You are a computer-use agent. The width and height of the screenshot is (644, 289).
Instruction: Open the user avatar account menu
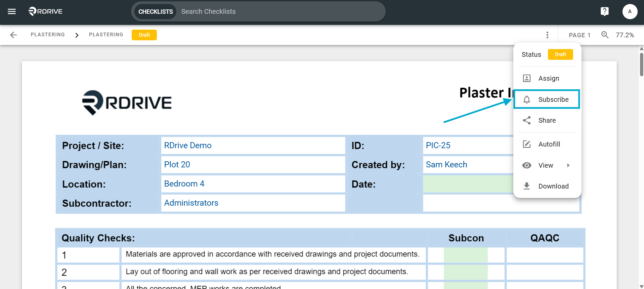click(x=630, y=11)
